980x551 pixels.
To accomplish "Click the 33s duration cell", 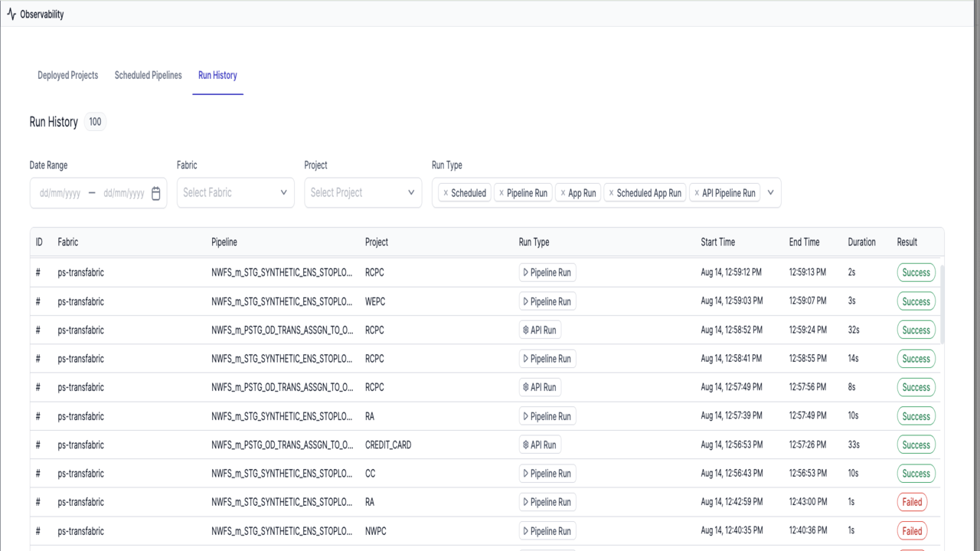I will (x=854, y=445).
